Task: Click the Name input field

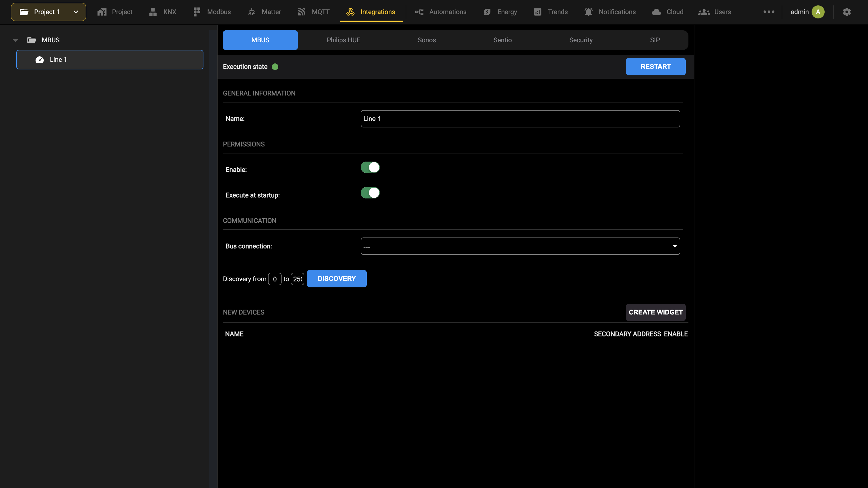Action: click(520, 119)
